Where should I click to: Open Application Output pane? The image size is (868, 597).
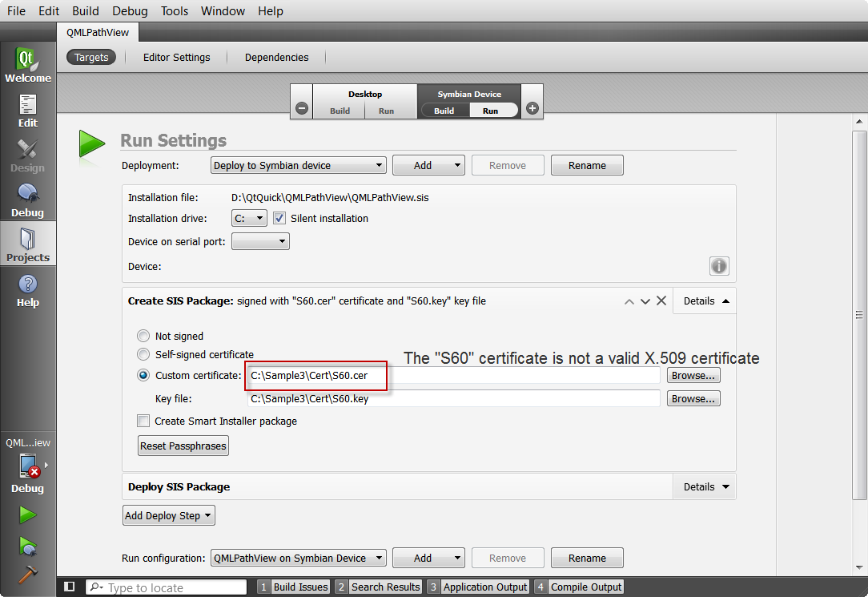pyautogui.click(x=479, y=587)
